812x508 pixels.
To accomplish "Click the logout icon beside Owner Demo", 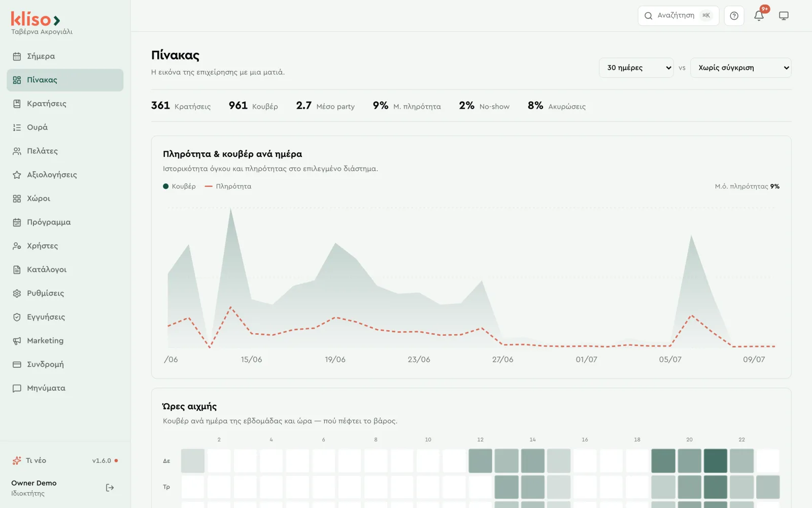I will 110,488.
